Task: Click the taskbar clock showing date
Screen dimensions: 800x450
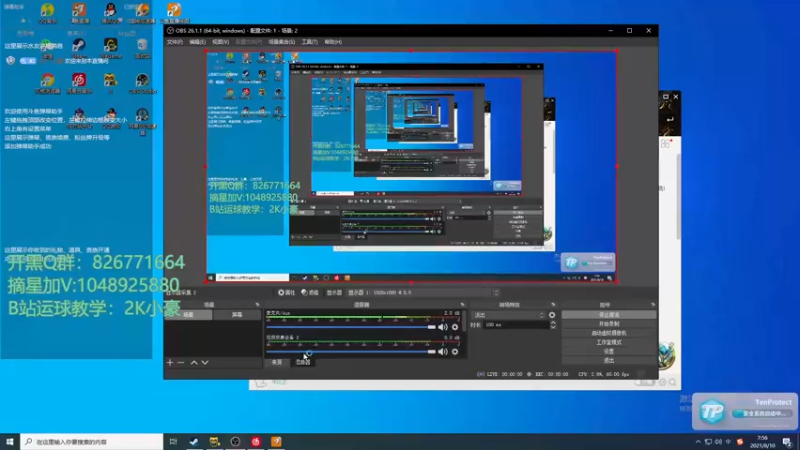Action: pos(763,442)
